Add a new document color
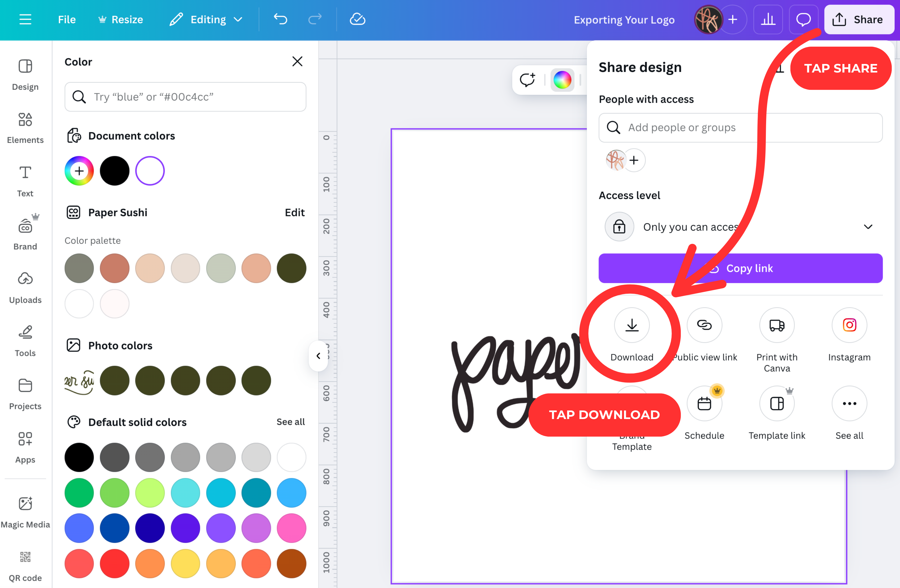The width and height of the screenshot is (900, 588). [x=79, y=171]
